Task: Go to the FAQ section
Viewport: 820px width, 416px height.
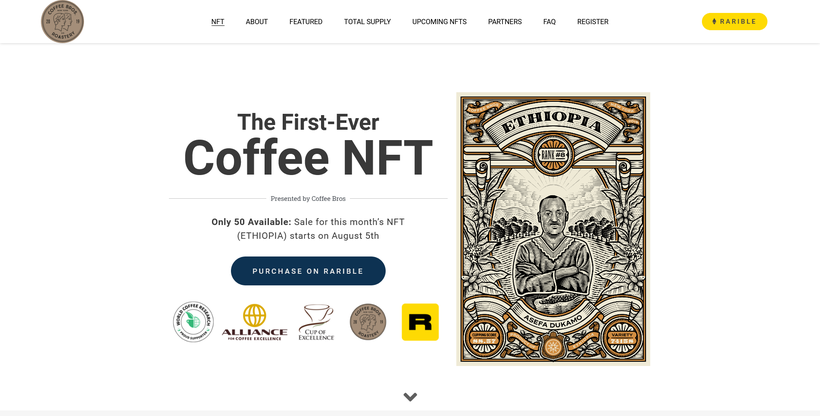Action: pos(549,21)
